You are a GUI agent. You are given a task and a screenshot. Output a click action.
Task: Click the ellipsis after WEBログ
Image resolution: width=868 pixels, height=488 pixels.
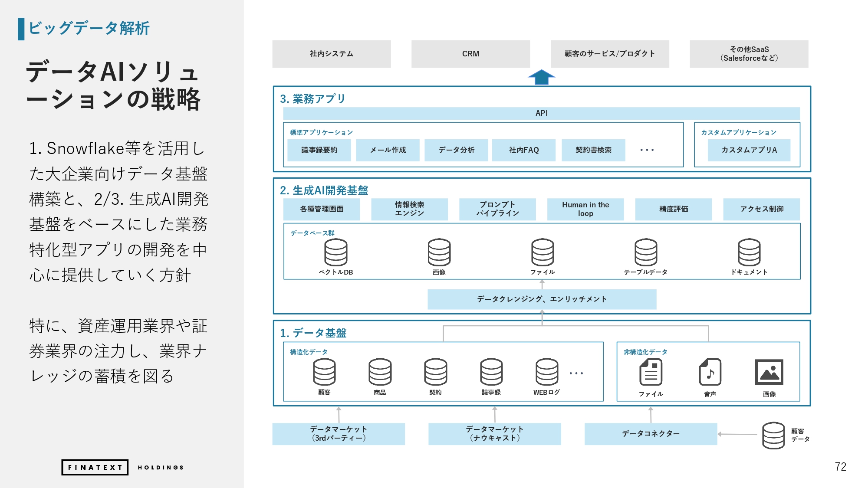[x=576, y=373]
